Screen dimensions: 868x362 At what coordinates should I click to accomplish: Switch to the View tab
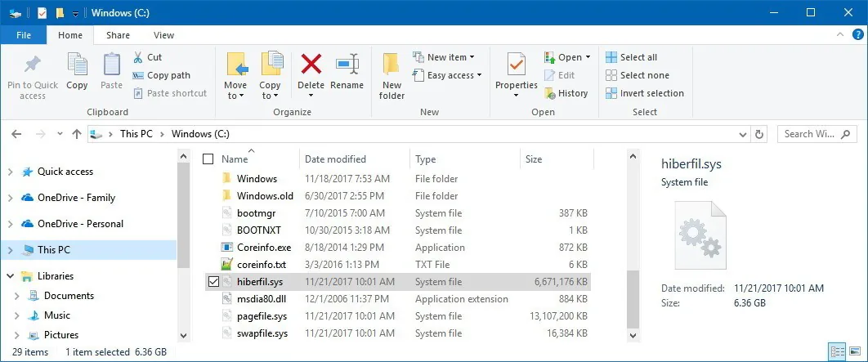tap(163, 35)
